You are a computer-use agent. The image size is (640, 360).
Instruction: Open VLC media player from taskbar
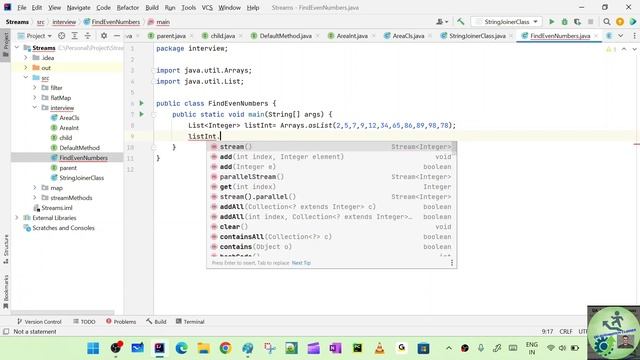coord(379,348)
